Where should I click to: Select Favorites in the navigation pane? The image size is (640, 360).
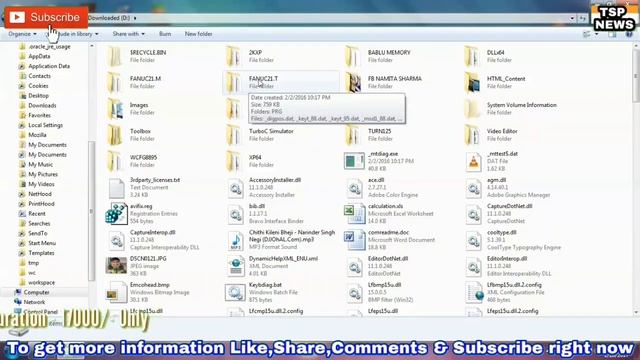[40, 116]
